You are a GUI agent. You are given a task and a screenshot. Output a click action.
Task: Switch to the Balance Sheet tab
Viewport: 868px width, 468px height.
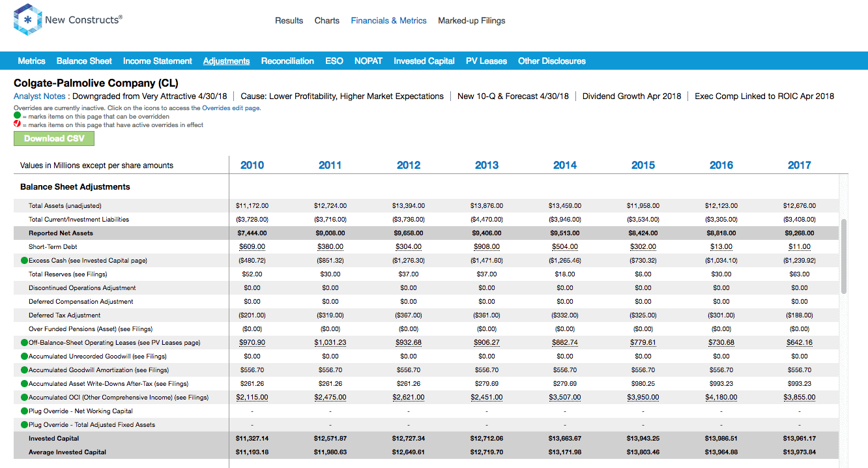coord(84,61)
